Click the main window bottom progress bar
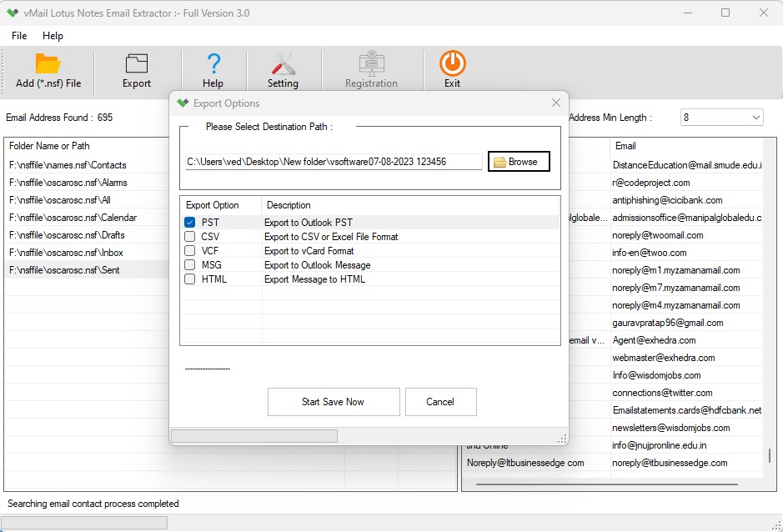The width and height of the screenshot is (783, 532). pos(84,523)
